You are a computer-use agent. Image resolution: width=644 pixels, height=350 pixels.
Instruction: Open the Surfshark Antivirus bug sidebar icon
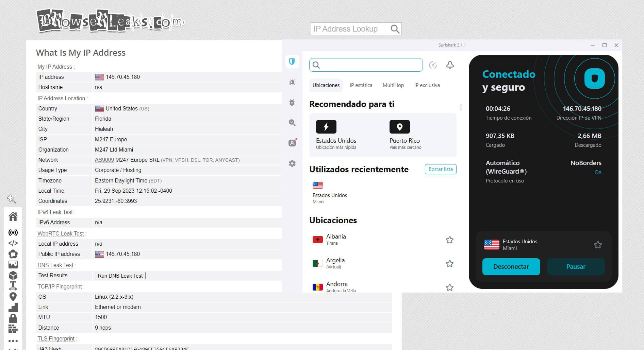click(x=292, y=102)
